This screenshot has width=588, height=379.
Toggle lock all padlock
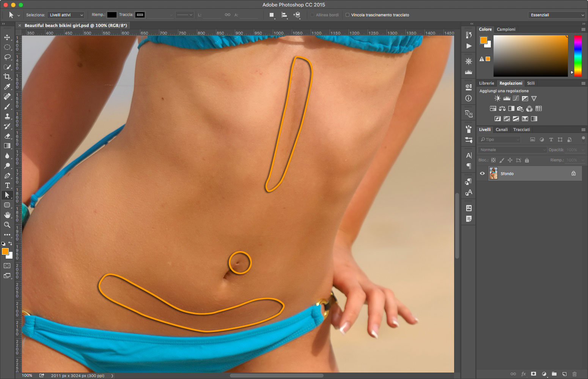coord(527,160)
